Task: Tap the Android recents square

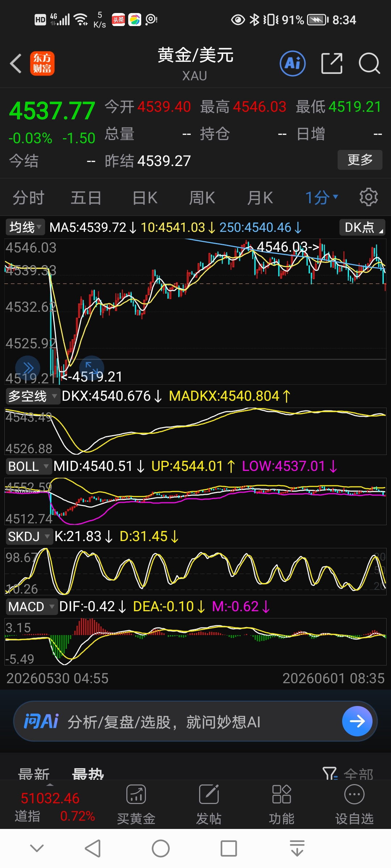Action: pyautogui.click(x=229, y=848)
